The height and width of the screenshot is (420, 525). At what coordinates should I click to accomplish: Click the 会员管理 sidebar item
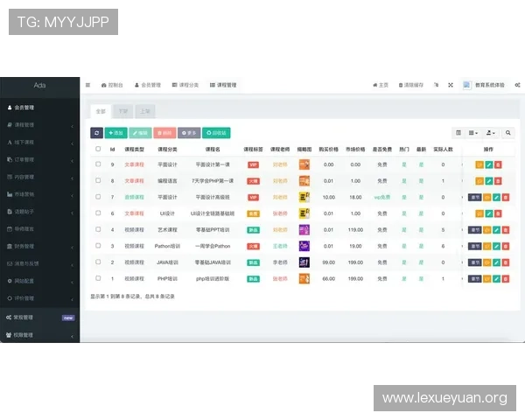40,108
